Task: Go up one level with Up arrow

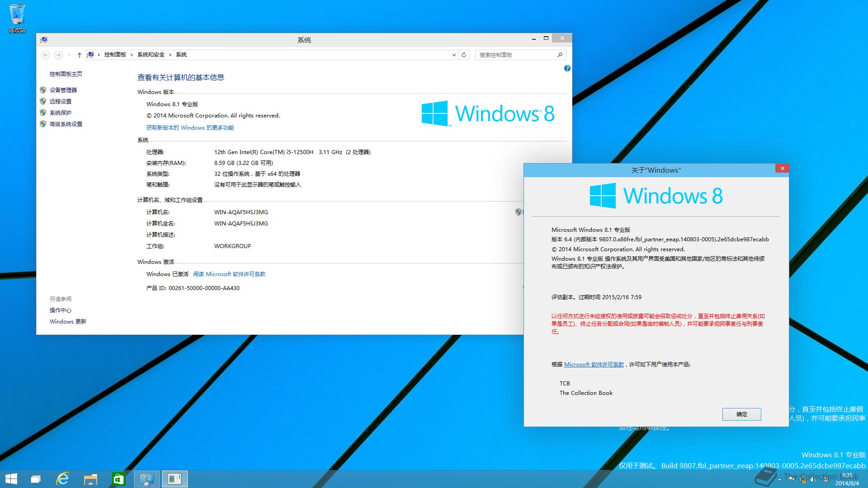Action: click(80, 55)
